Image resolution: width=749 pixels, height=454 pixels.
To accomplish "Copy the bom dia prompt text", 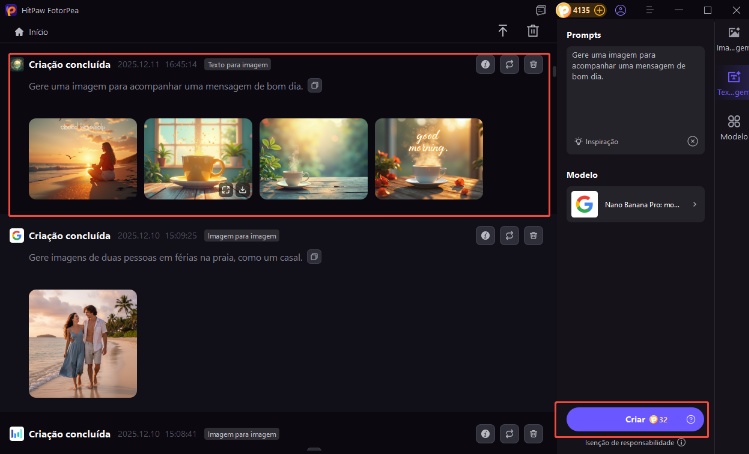I will pos(314,86).
